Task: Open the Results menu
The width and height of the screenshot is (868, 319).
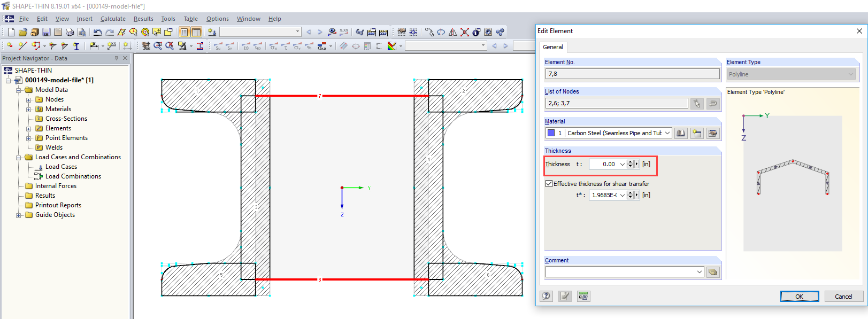Action: point(143,19)
